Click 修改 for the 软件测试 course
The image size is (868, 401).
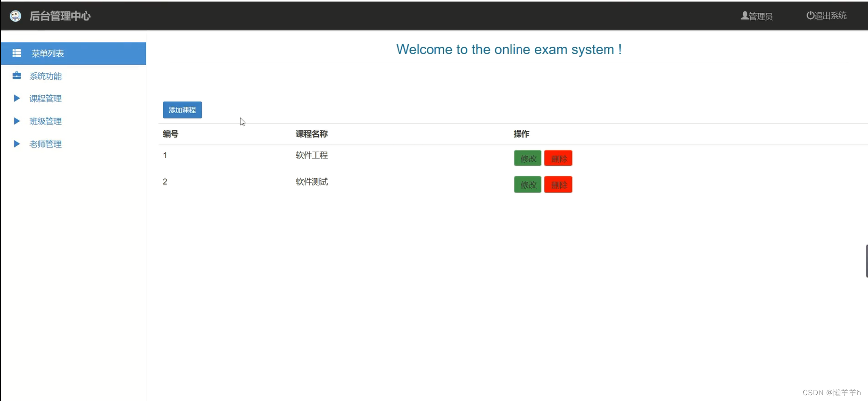click(x=527, y=185)
